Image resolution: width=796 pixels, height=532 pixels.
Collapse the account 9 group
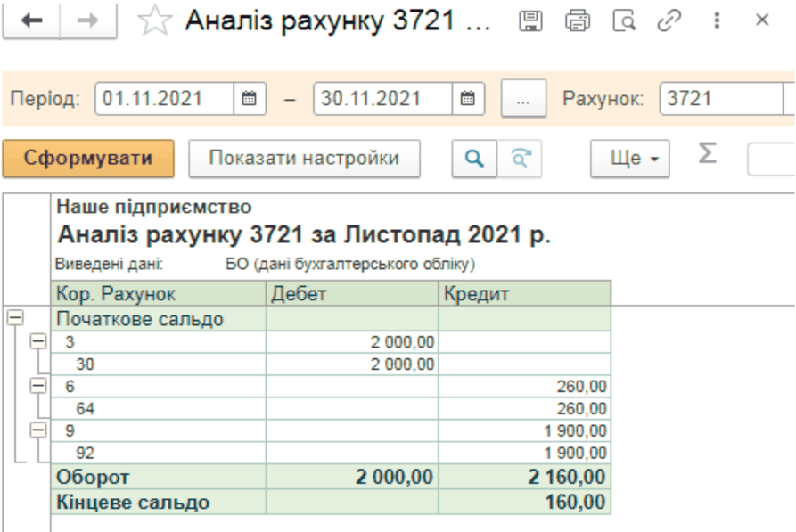pyautogui.click(x=38, y=430)
